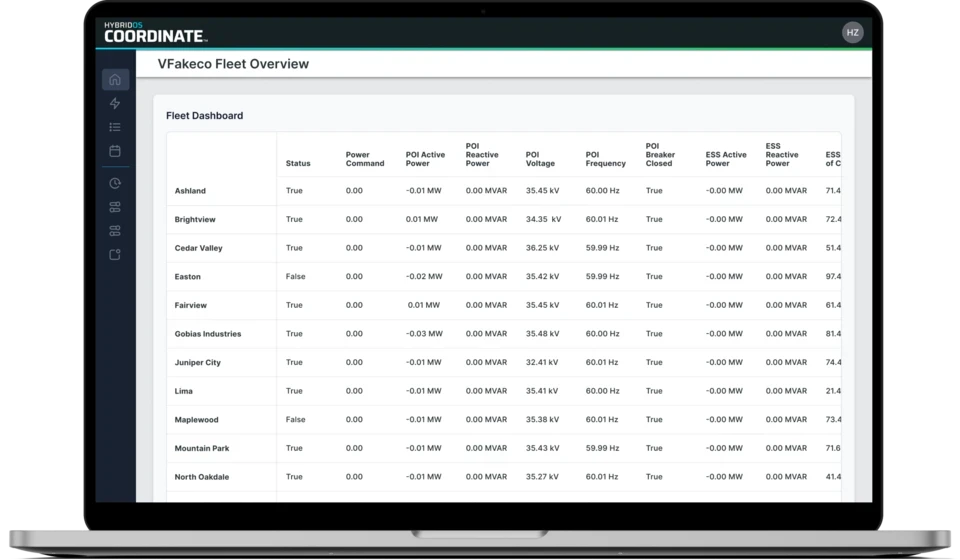Open the square-with-dot notification sidebar icon
This screenshot has height=560, width=960.
coord(115,255)
